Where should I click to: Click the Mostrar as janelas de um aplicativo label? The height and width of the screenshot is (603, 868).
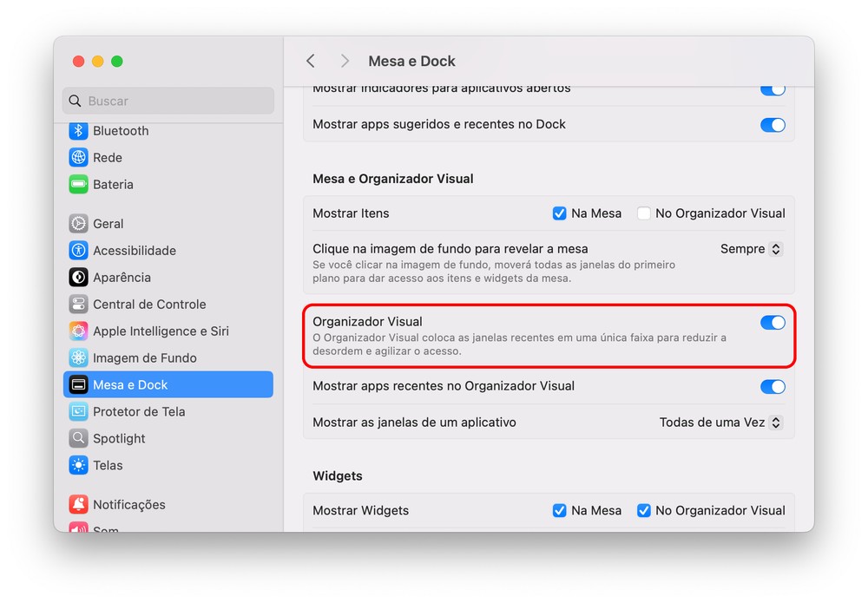414,423
